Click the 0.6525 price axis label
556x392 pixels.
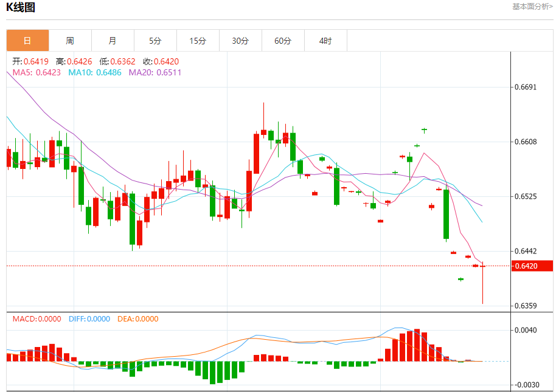click(526, 196)
